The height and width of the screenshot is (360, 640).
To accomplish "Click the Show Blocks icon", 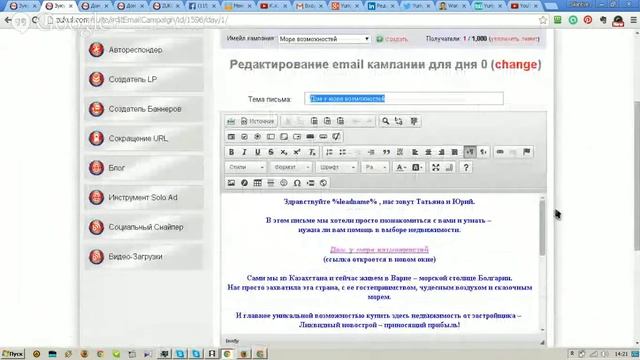I will [x=449, y=167].
